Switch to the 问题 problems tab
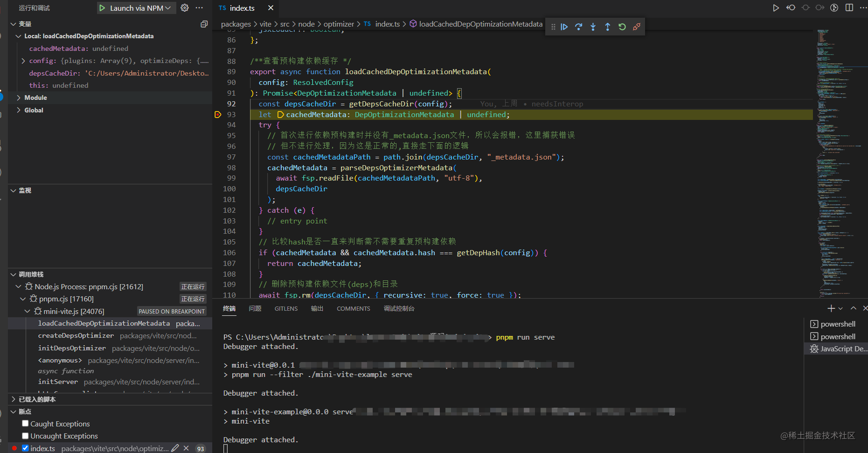Image resolution: width=868 pixels, height=453 pixels. tap(255, 308)
